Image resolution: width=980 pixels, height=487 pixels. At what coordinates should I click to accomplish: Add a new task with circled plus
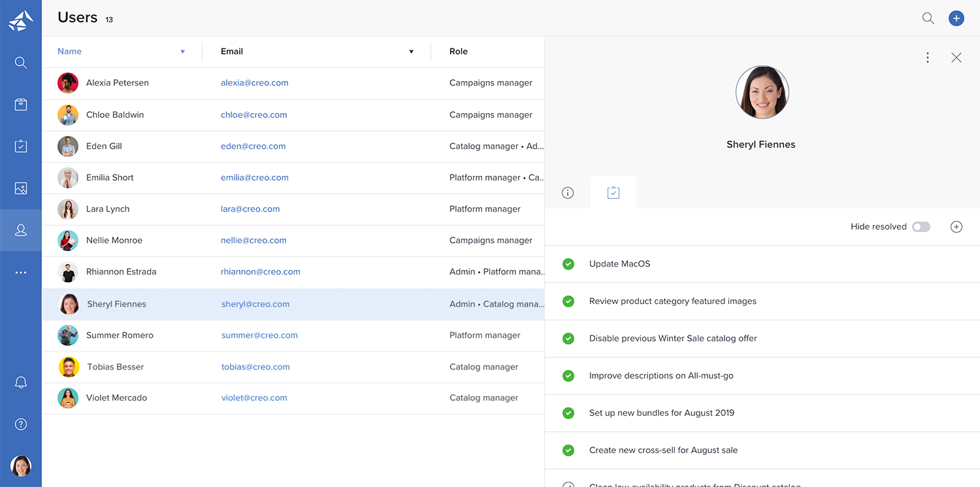tap(956, 227)
